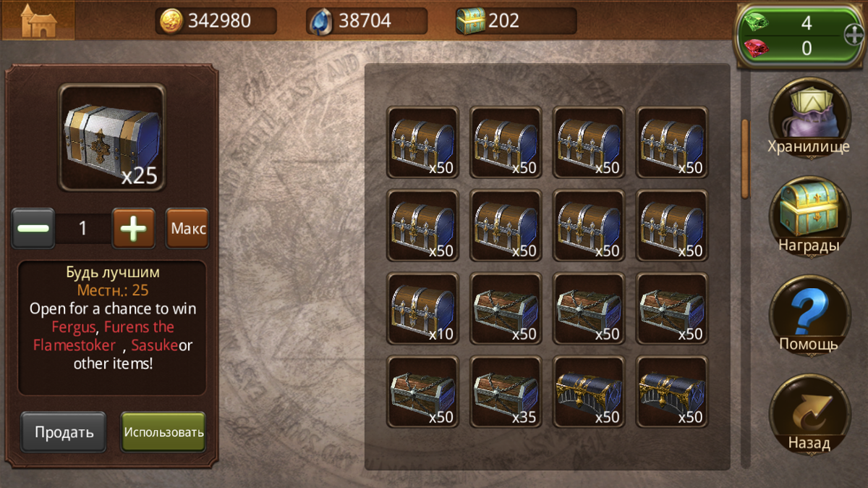The height and width of the screenshot is (488, 868).
Task: Select the first brown chest in the grid
Action: [423, 143]
